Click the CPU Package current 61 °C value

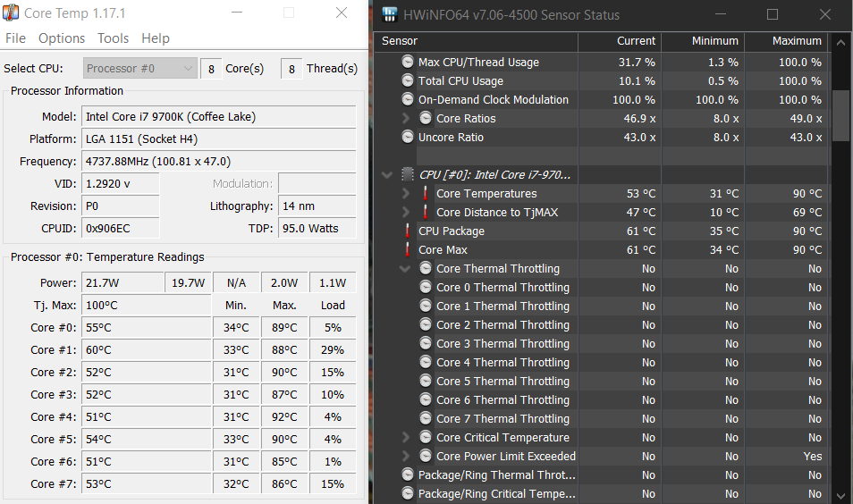tap(641, 231)
